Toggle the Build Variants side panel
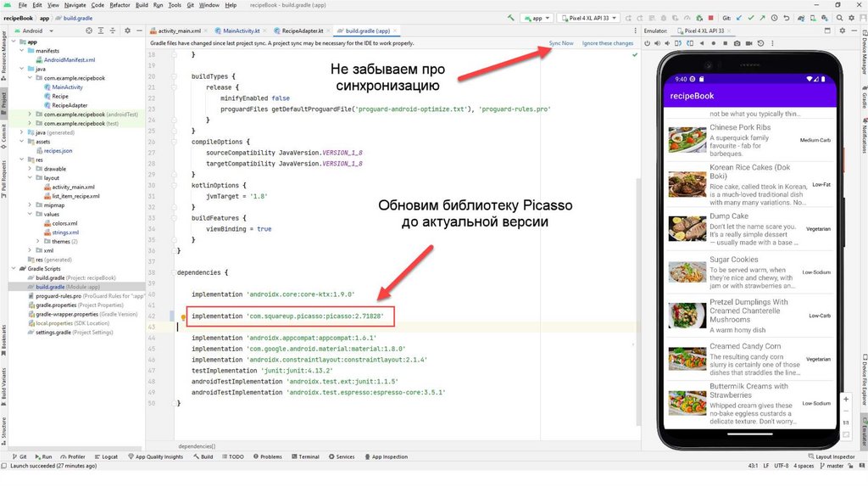This screenshot has height=487, width=868. 4,383
